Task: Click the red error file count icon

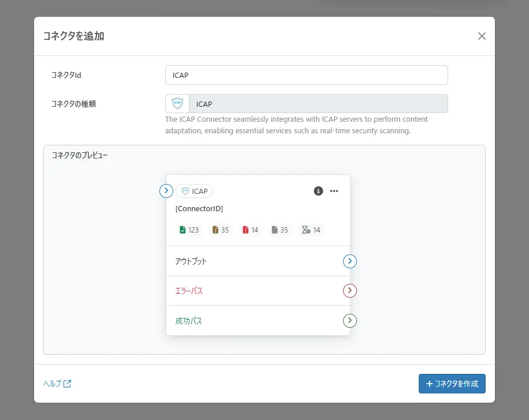Action: 245,230
